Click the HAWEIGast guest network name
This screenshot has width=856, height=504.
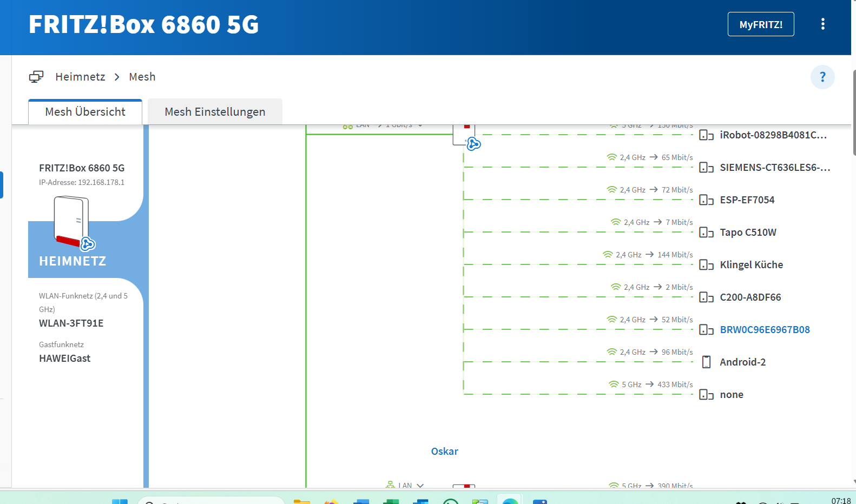tap(64, 359)
